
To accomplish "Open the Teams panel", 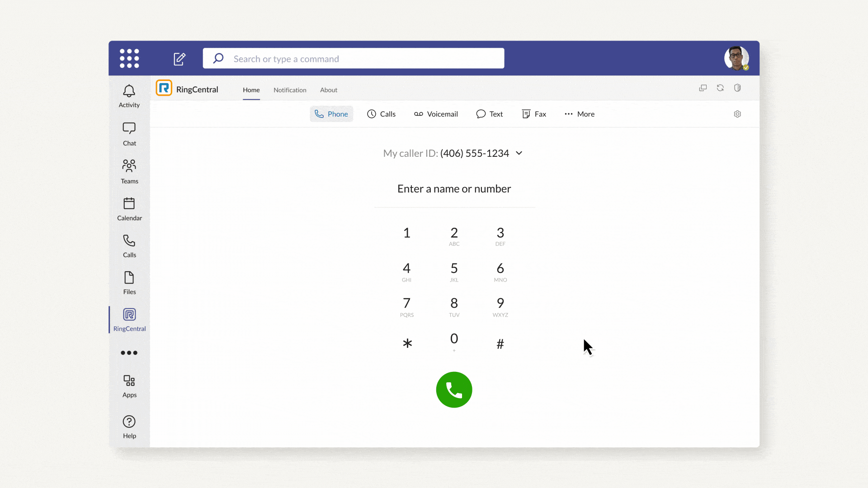I will click(129, 170).
